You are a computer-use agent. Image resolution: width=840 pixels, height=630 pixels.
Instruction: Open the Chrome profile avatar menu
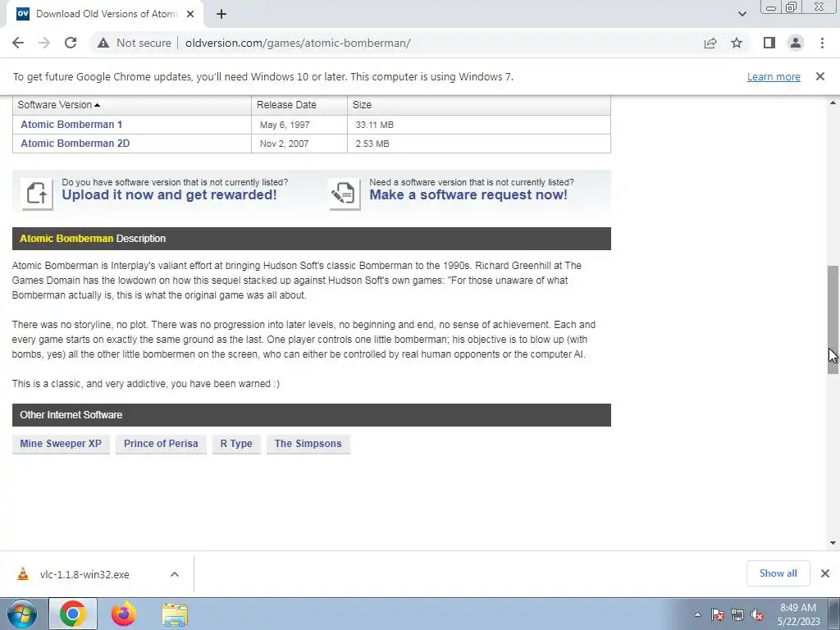(796, 43)
